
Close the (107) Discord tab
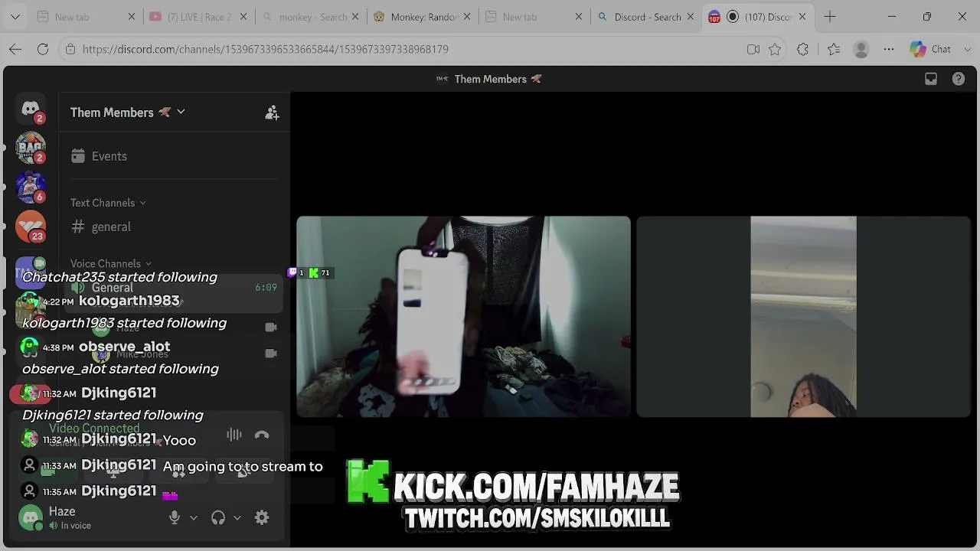[x=802, y=17]
